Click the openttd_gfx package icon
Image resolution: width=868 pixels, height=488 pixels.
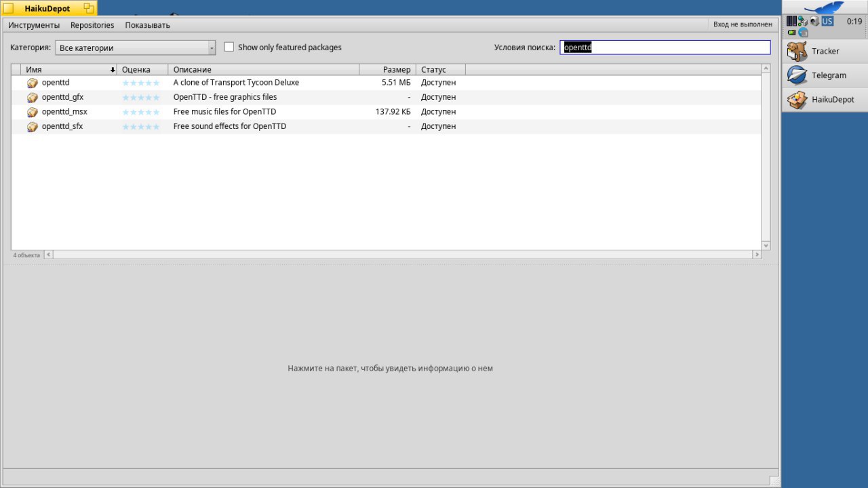pyautogui.click(x=32, y=98)
